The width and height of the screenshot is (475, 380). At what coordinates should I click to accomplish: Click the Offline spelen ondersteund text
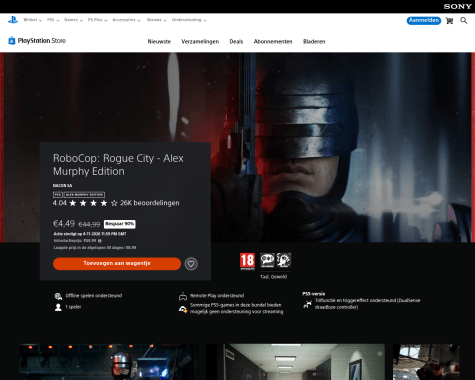[94, 296]
